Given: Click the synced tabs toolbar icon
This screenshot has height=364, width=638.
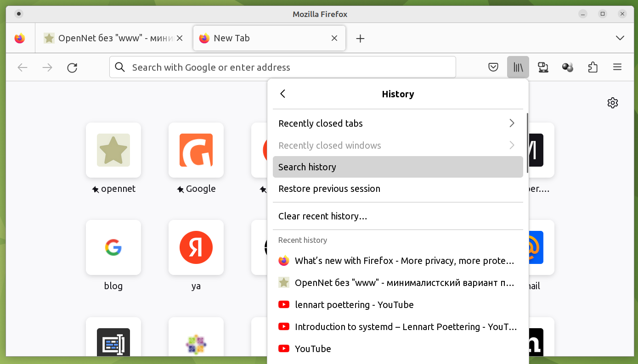Looking at the screenshot, I should point(543,67).
